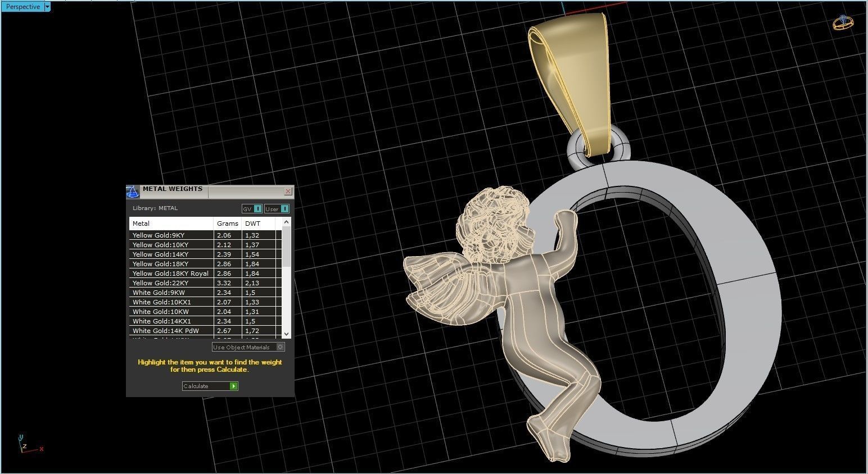Click the DWT column header
This screenshot has width=868, height=474.
pos(252,223)
